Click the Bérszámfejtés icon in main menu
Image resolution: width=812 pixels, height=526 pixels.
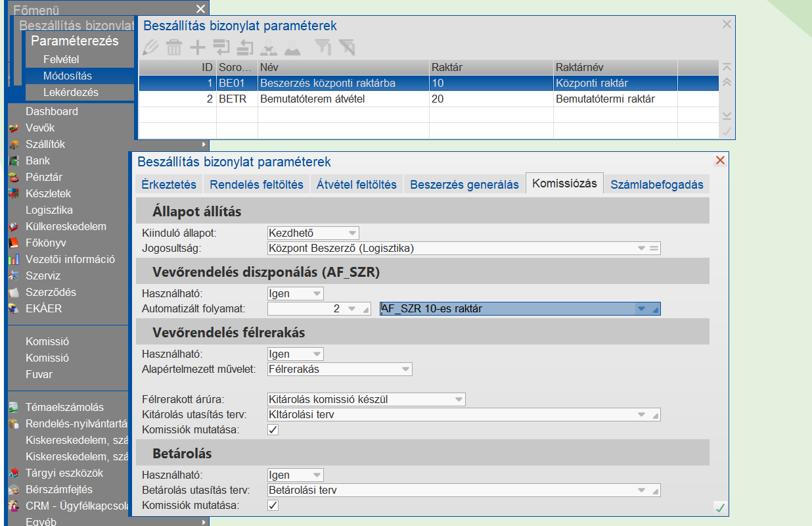click(13, 490)
